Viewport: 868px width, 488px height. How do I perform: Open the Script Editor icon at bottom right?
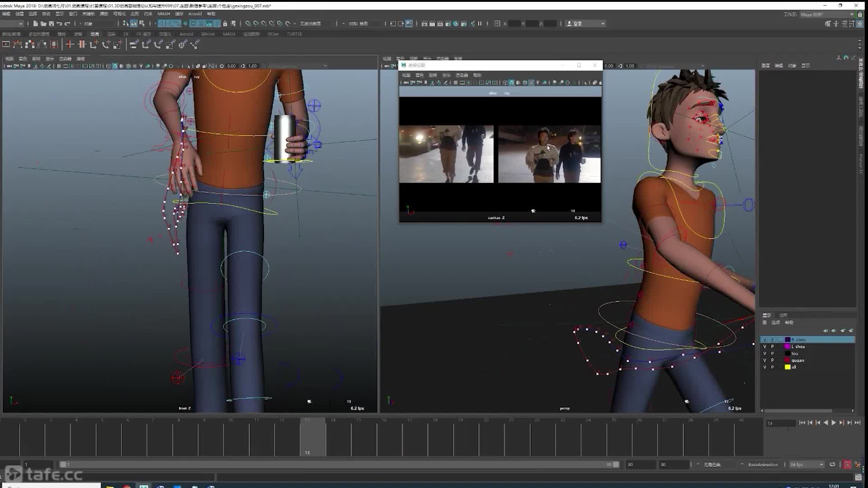coord(858,477)
